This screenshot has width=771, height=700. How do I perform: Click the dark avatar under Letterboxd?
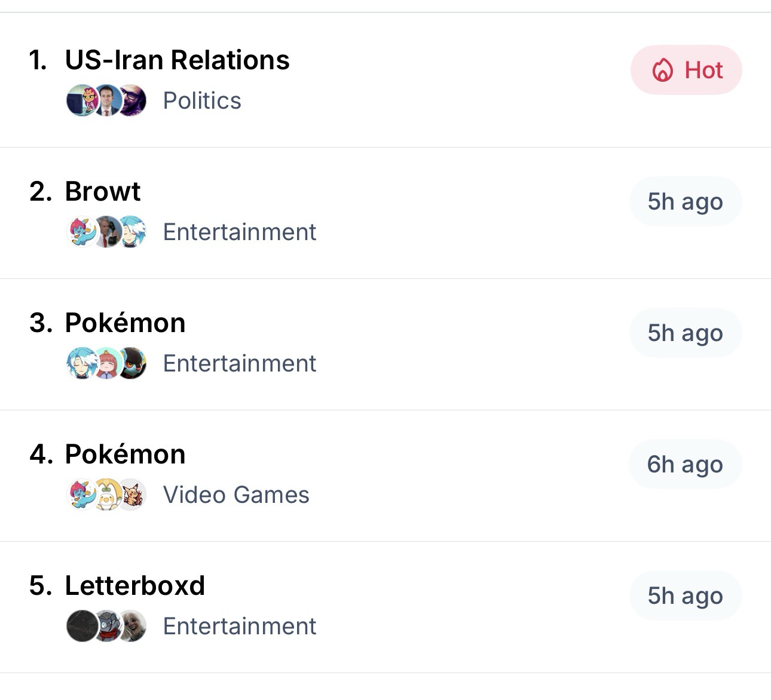(81, 626)
